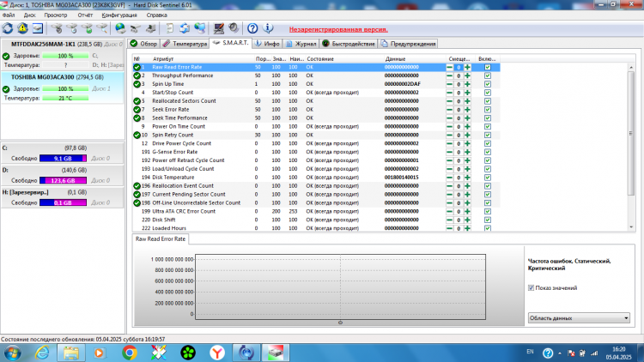Click the globe with disk toolbar icon
The width and height of the screenshot is (644, 362).
tap(120, 28)
